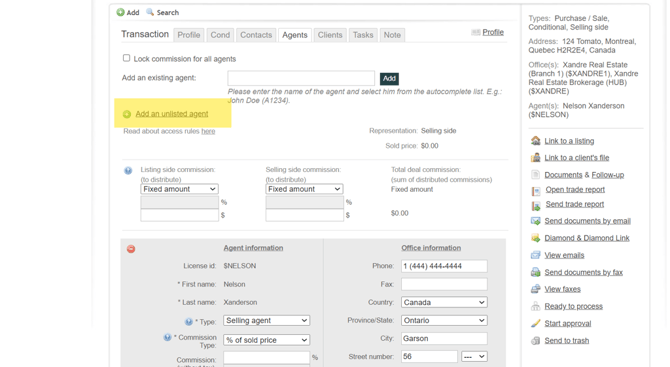Screen dimensions: 670x367
Task: Click the Office information heading
Action: click(431, 248)
